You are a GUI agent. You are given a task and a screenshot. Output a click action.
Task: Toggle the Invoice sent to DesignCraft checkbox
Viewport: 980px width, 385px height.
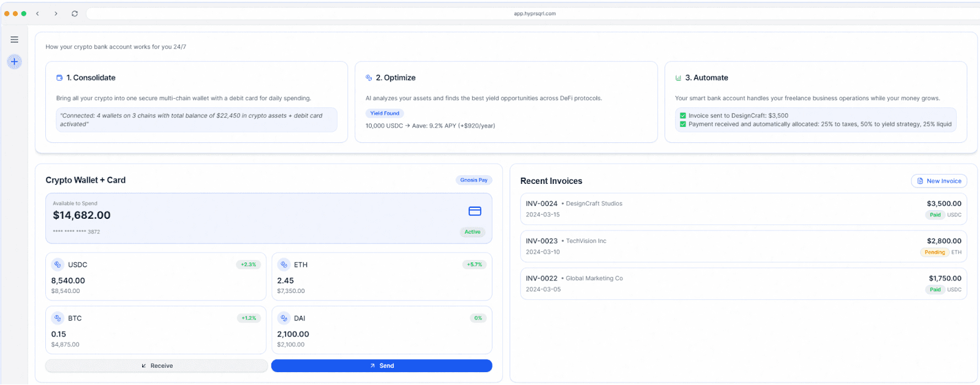point(682,115)
